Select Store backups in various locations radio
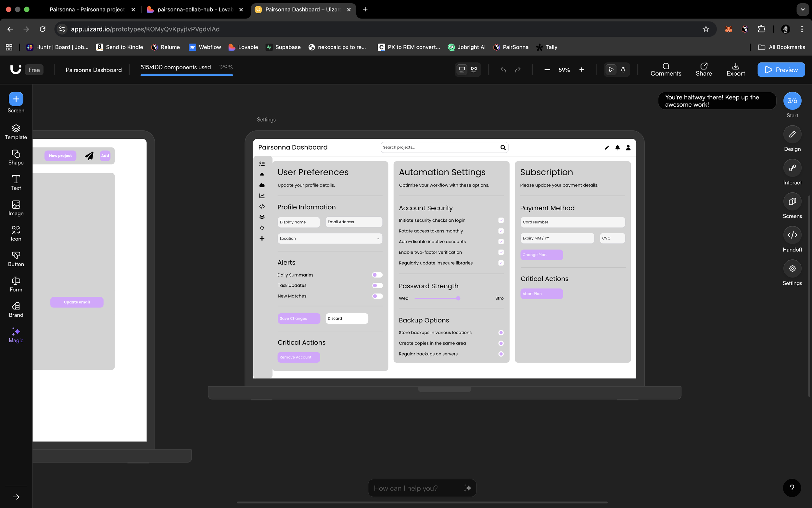 (501, 332)
